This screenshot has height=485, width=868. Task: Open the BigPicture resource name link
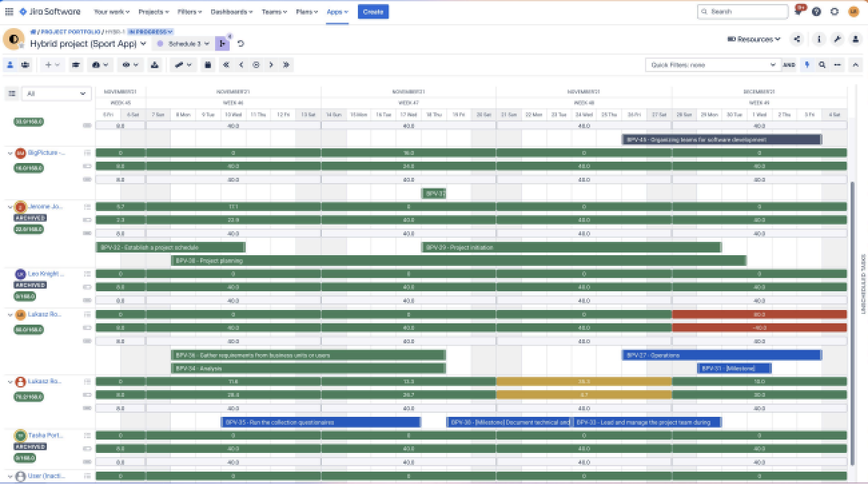[47, 153]
